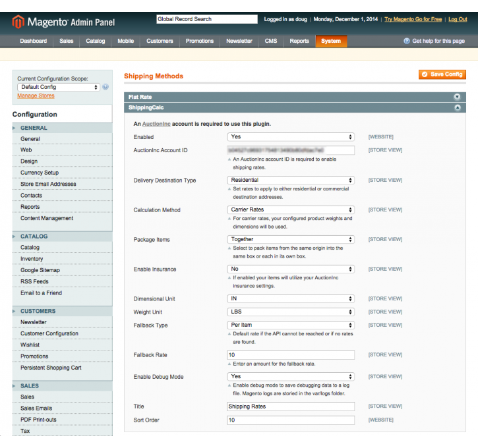The image size is (478, 448).
Task: Open Tax in sidebar
Action: (62, 431)
